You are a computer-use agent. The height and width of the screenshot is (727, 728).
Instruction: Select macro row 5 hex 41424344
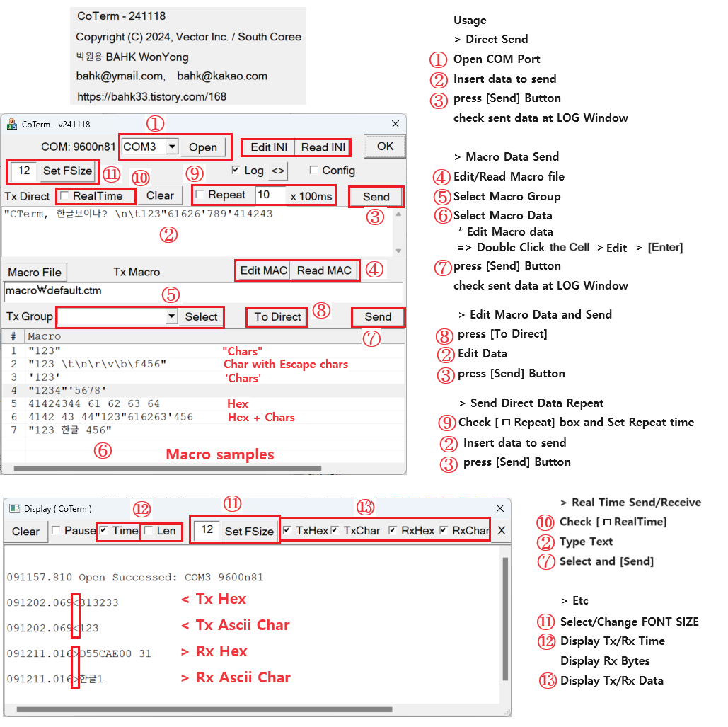click(x=203, y=403)
